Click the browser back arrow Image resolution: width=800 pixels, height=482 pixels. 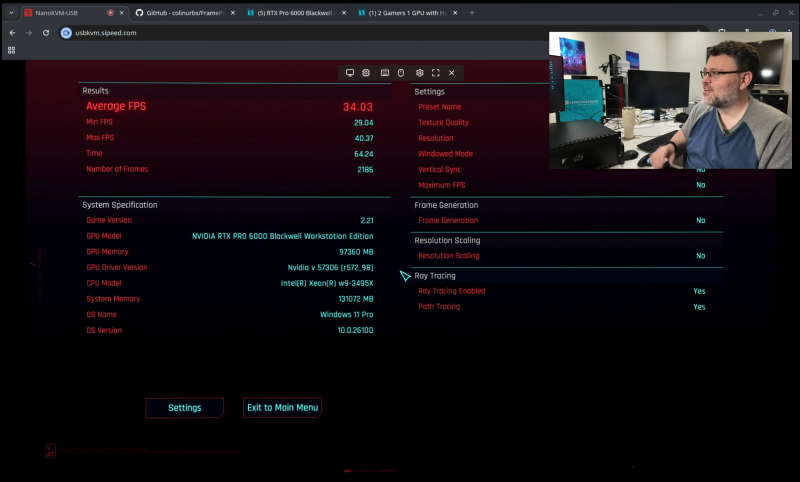click(11, 32)
